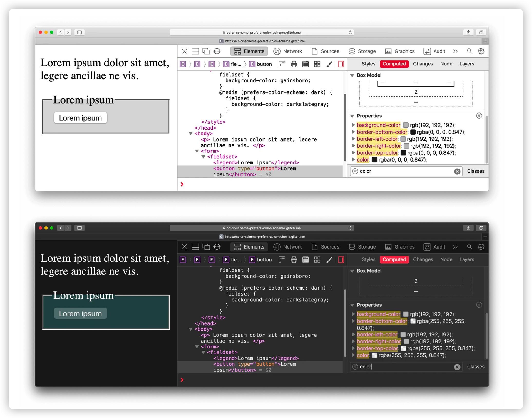
Task: Expand the background-color property in the light window
Action: [x=353, y=125]
